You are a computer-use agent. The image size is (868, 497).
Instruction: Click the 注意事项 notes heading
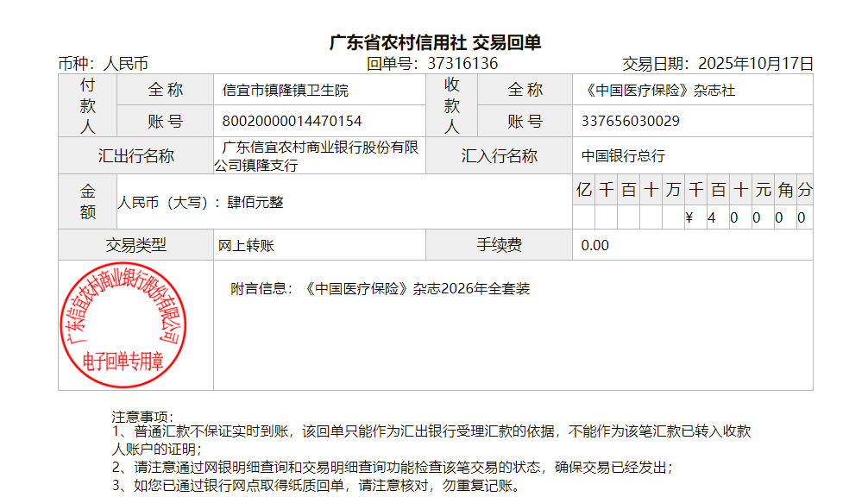tap(143, 417)
